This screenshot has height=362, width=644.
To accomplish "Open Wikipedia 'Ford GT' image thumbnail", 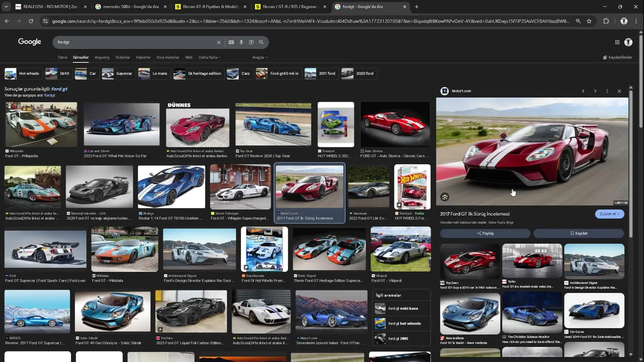I will click(41, 125).
